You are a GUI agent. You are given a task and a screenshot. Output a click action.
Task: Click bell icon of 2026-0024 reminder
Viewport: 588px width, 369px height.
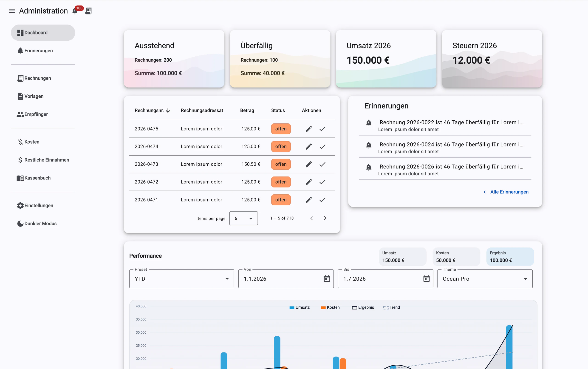point(369,145)
